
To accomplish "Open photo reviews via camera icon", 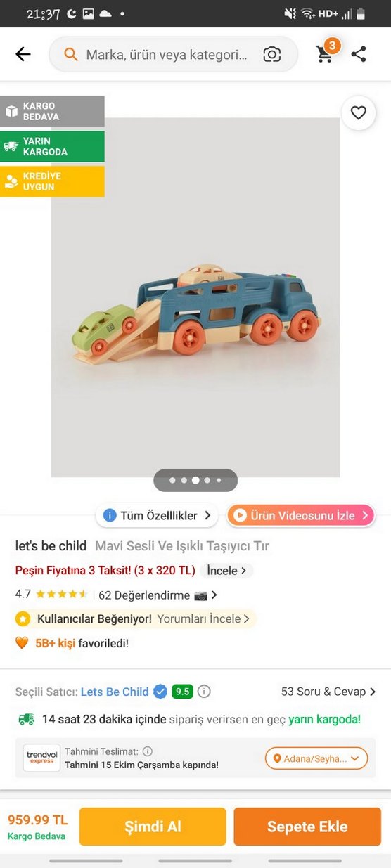I will coord(201,595).
